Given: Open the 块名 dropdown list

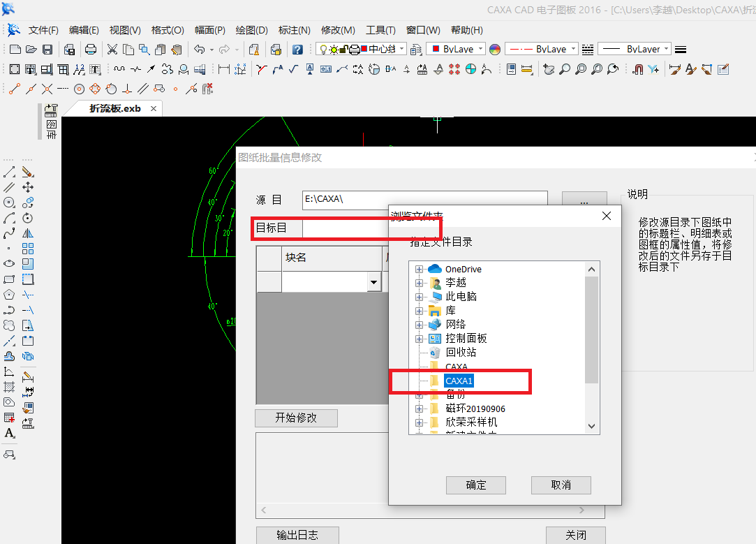Looking at the screenshot, I should click(375, 281).
